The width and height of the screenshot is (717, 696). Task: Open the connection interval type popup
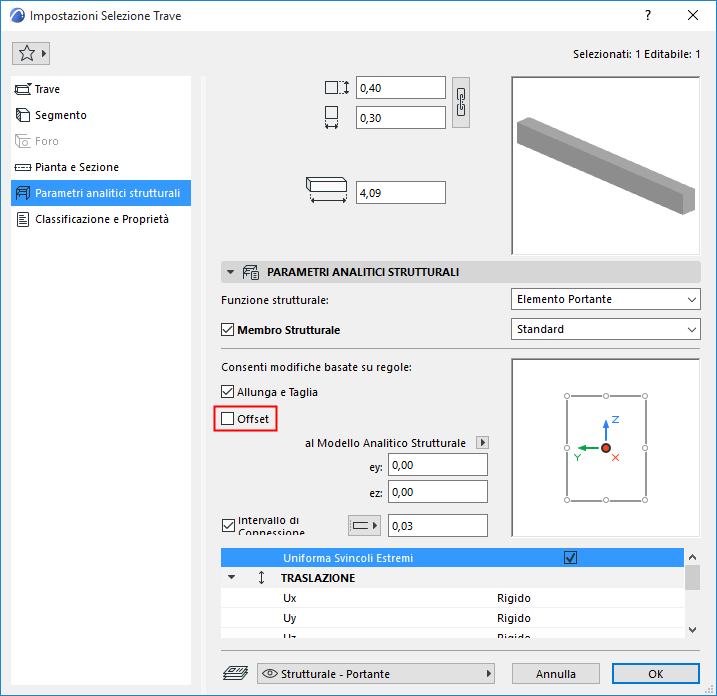coord(364,525)
